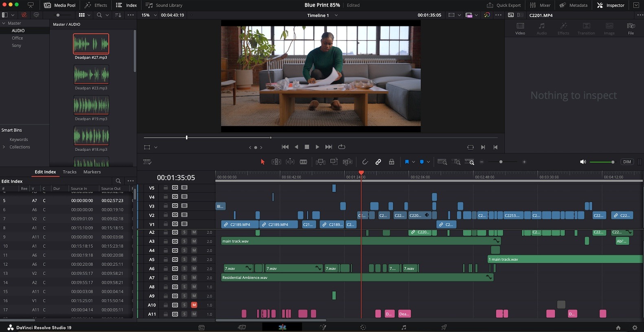
Task: Lock video track V1
Action: 166,224
